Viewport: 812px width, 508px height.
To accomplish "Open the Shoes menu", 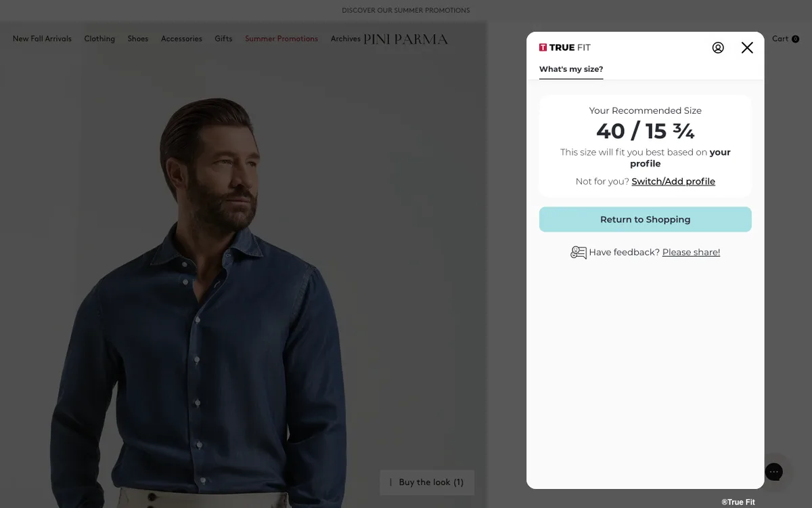I will (x=138, y=39).
